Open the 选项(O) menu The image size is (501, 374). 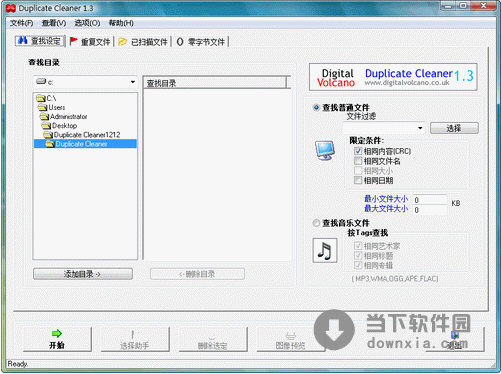[x=87, y=23]
